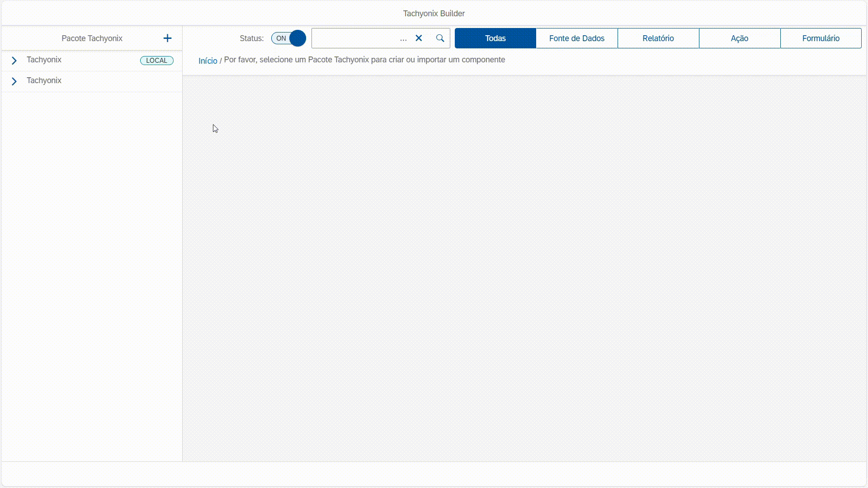Toggle the Status ON switch
The image size is (868, 488).
pyautogui.click(x=288, y=38)
